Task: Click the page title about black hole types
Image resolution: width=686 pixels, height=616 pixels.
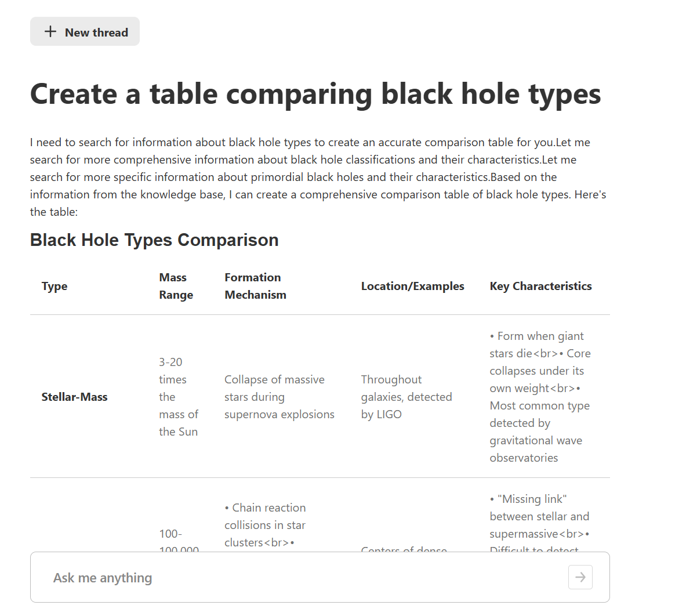Action: coord(315,94)
